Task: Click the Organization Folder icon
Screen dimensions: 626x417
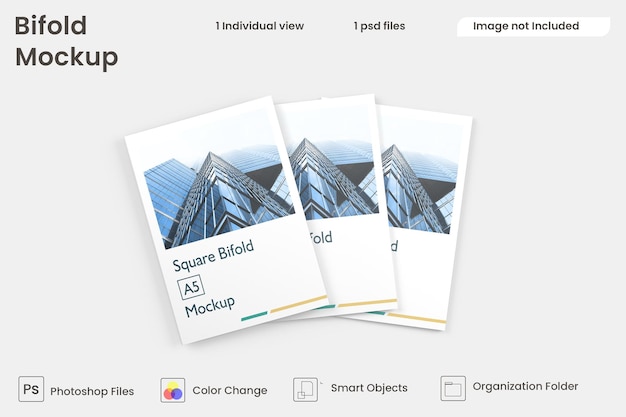Action: point(453,388)
